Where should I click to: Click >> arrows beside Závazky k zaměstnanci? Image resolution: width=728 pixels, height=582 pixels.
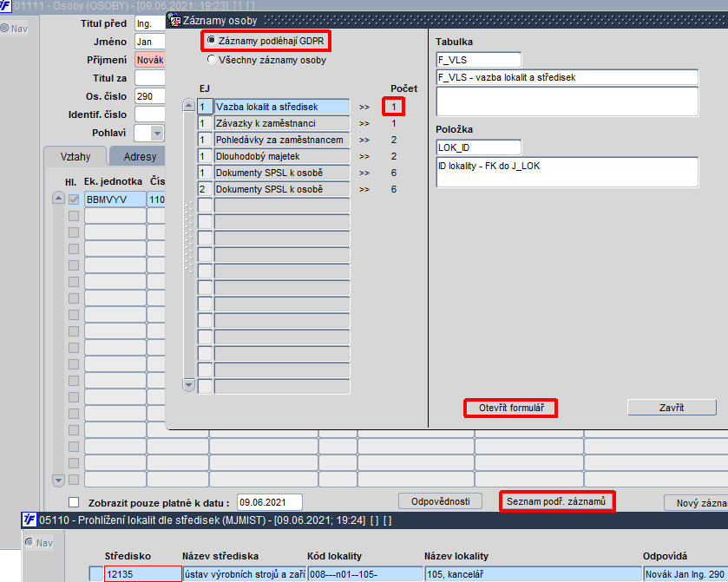364,123
